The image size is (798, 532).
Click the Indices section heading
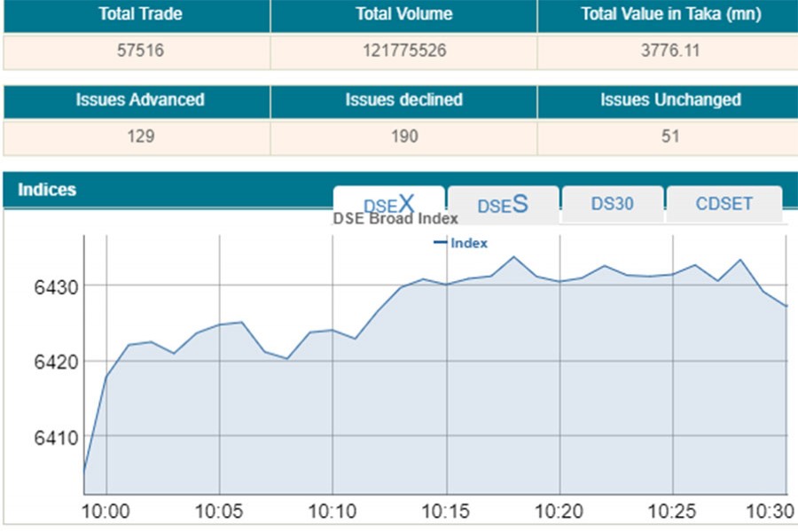point(47,190)
